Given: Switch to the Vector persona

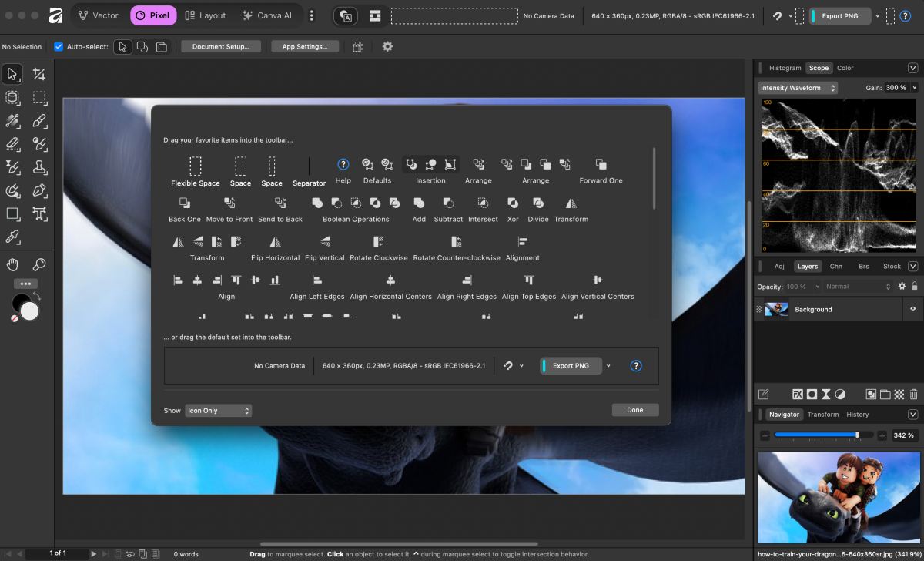Looking at the screenshot, I should [99, 15].
